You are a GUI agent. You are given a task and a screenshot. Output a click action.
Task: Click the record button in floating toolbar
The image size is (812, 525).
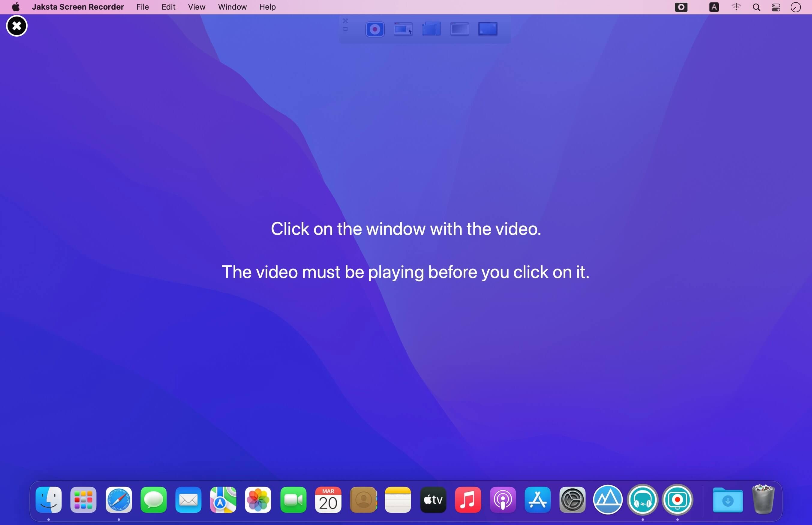(x=374, y=29)
